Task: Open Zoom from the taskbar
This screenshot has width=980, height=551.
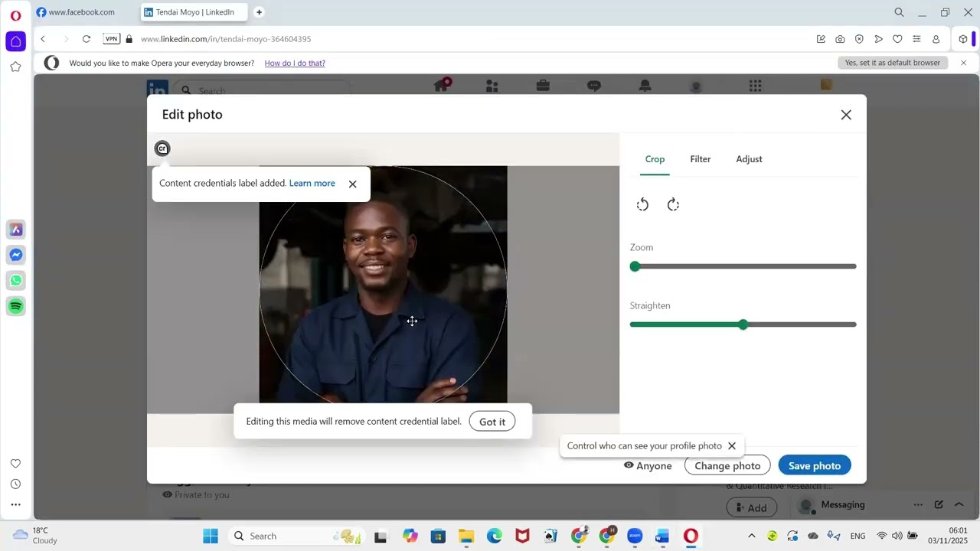Action: click(635, 536)
